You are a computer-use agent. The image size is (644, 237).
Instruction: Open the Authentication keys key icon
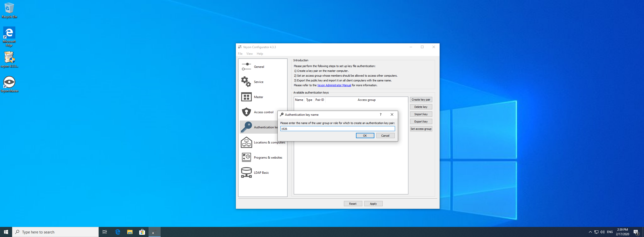(246, 127)
